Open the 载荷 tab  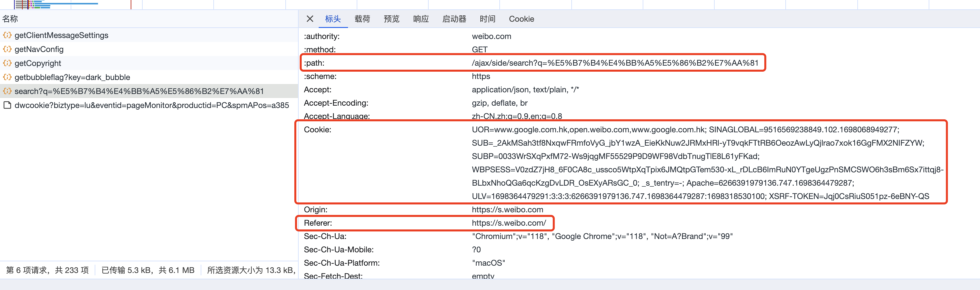coord(362,19)
